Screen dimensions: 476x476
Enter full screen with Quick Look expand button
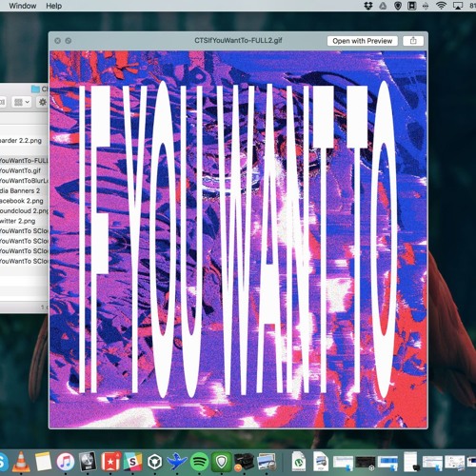(69, 41)
